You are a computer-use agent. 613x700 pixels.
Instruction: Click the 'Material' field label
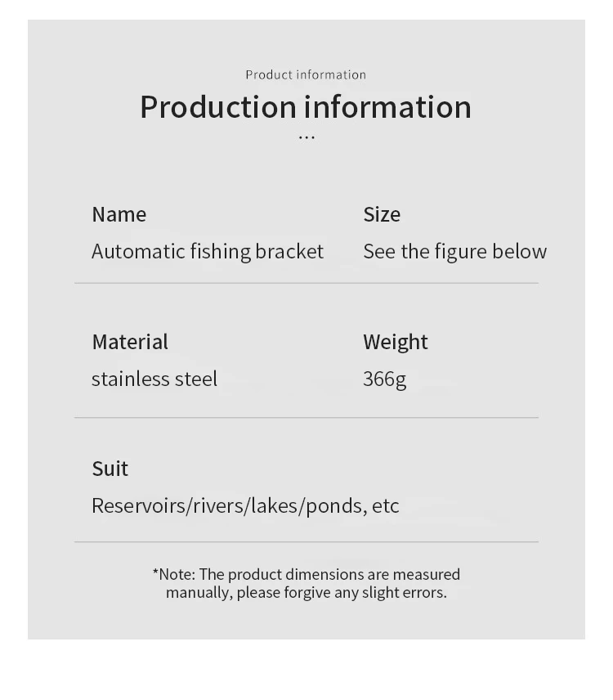coord(130,342)
